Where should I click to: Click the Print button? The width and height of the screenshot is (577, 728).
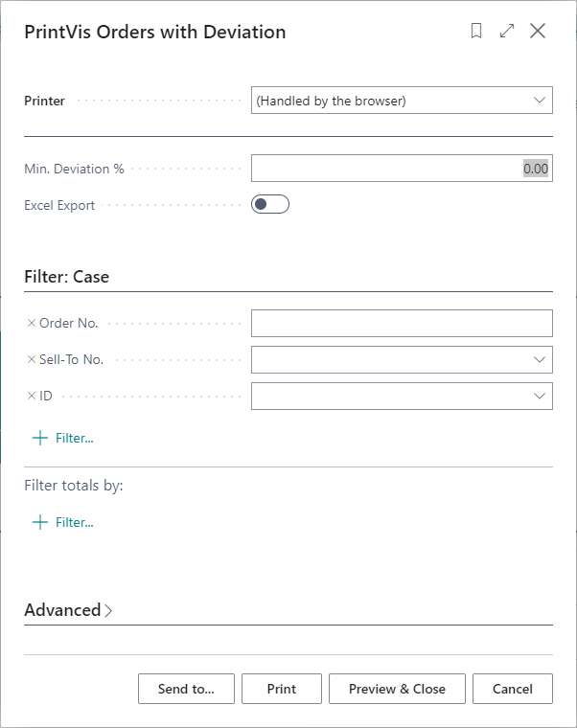(x=282, y=689)
